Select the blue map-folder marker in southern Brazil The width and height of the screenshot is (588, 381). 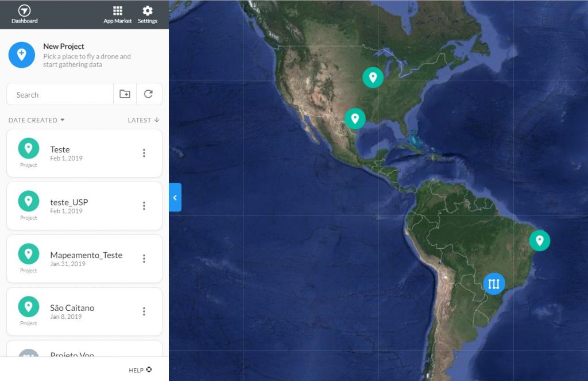tap(494, 284)
